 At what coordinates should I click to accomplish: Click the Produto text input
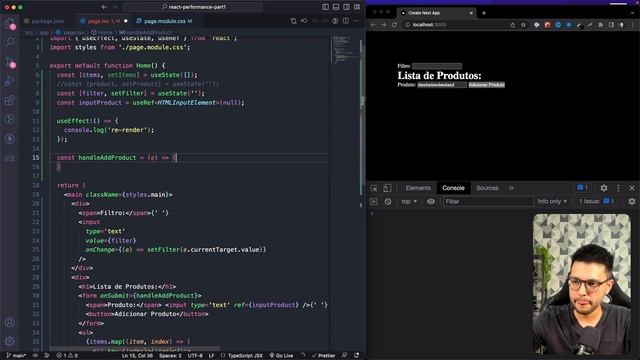[x=442, y=85]
